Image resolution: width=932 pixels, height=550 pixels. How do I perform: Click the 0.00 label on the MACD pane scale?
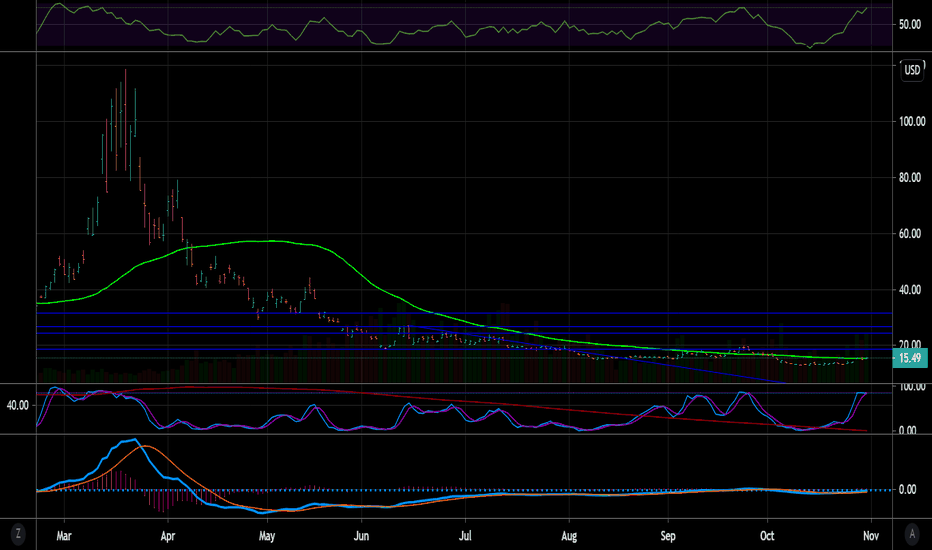click(907, 489)
